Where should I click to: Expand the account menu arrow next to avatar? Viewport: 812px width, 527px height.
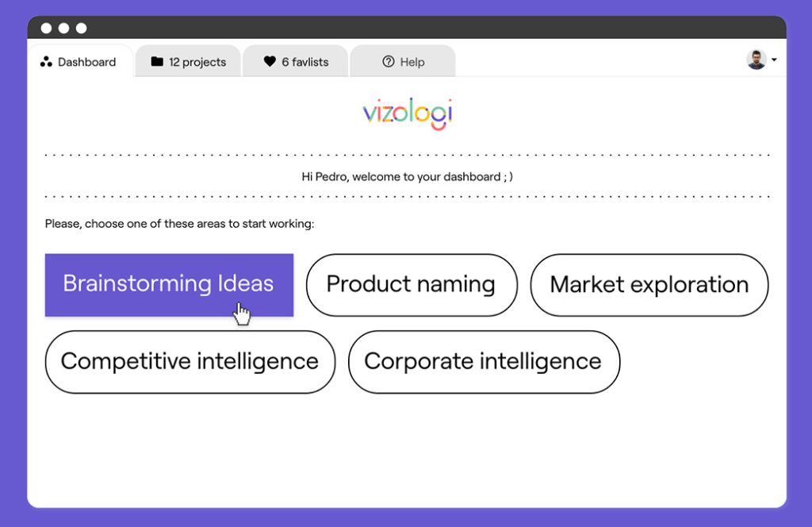774,60
